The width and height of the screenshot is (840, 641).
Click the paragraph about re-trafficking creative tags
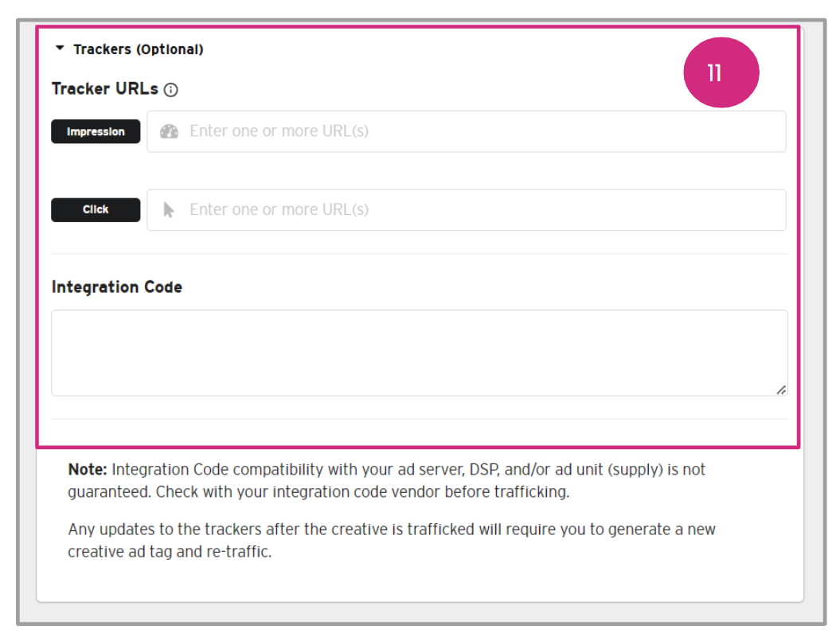coord(390,540)
